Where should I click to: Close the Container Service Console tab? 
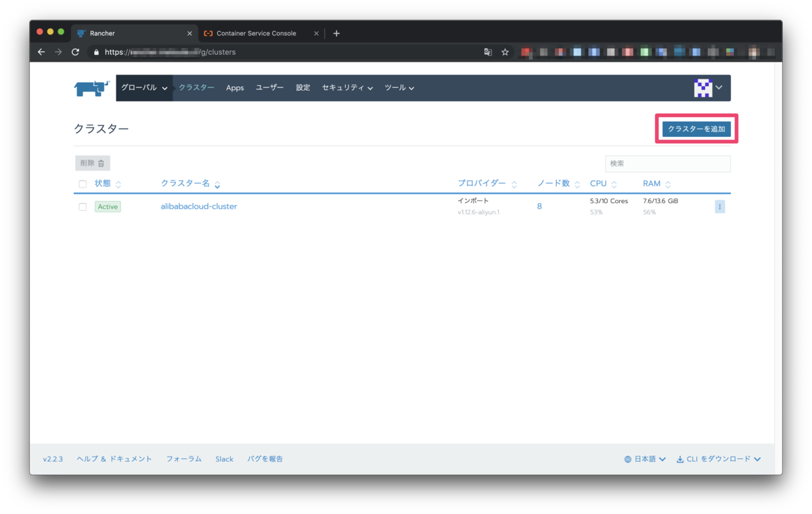tap(316, 33)
